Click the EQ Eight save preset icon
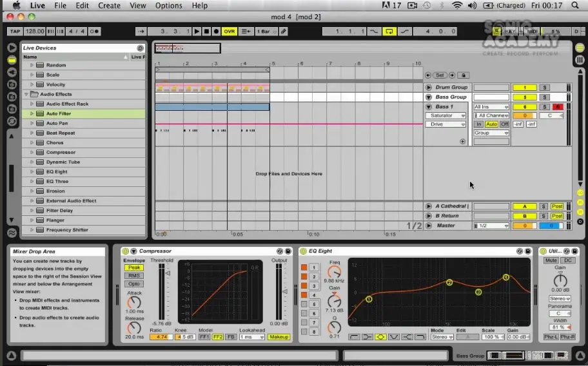Viewport: 588px width, 366px height. coord(527,251)
